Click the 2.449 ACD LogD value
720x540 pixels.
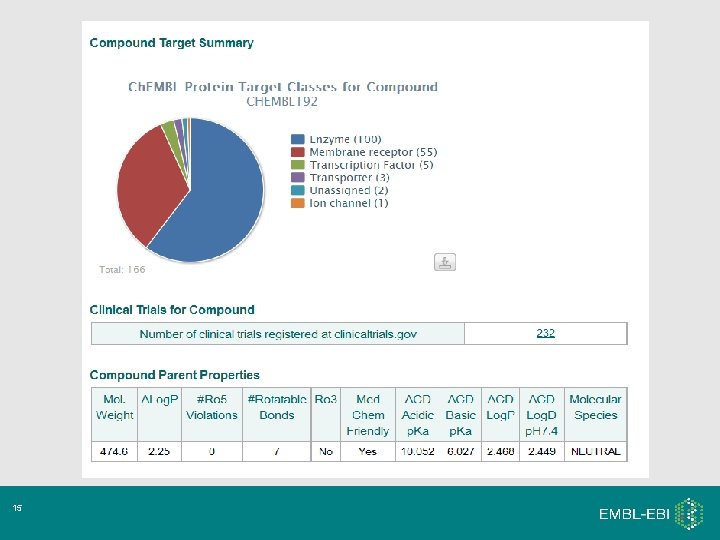(x=542, y=451)
